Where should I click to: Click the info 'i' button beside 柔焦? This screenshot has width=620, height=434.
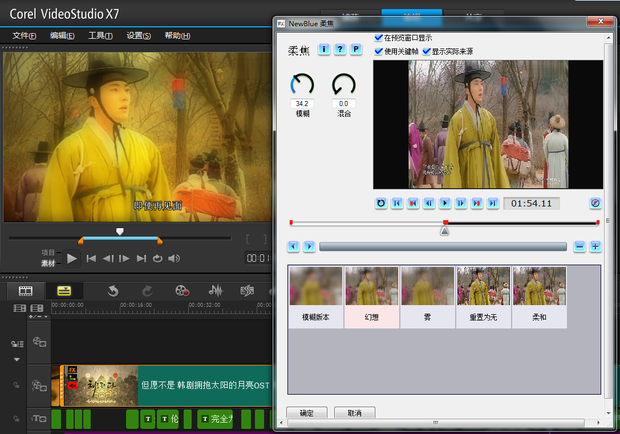[324, 49]
